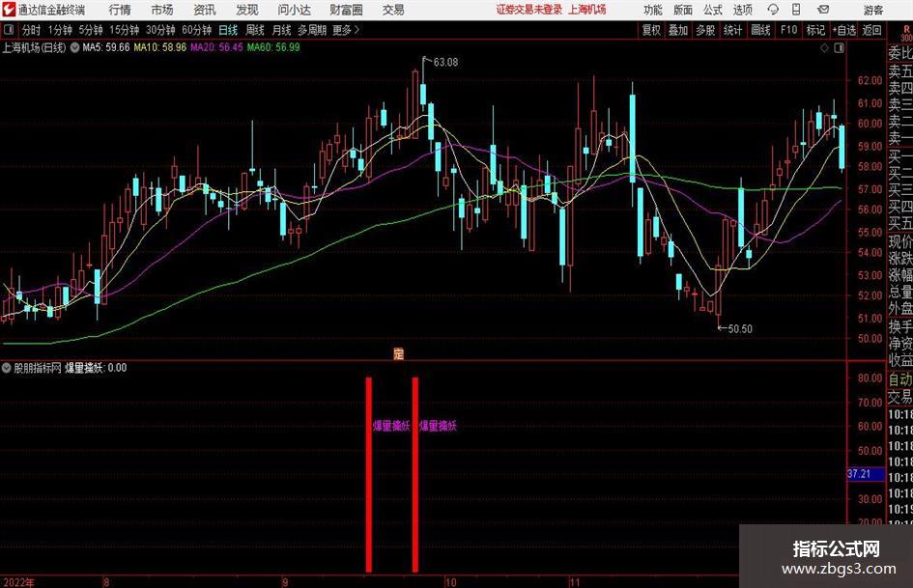Viewport: 913px width, 588px height.
Task: Select the 自动 label in the right panel
Action: 900,379
